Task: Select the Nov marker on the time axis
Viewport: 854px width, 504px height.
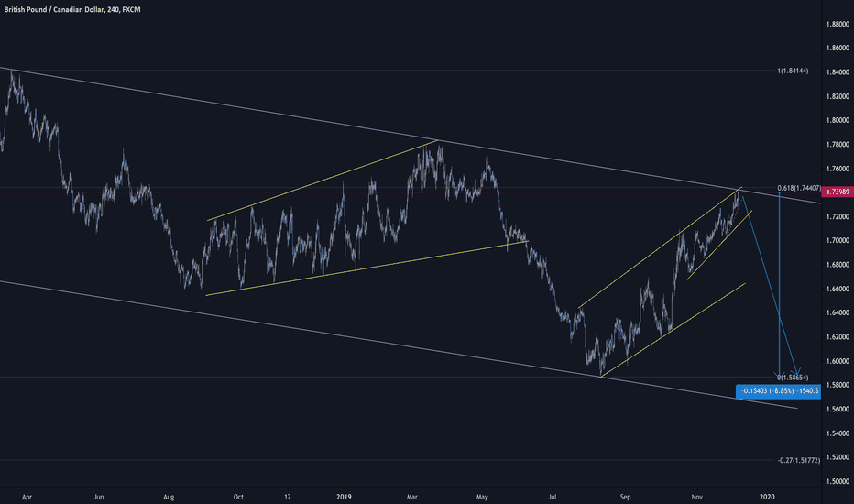Action: 695,496
